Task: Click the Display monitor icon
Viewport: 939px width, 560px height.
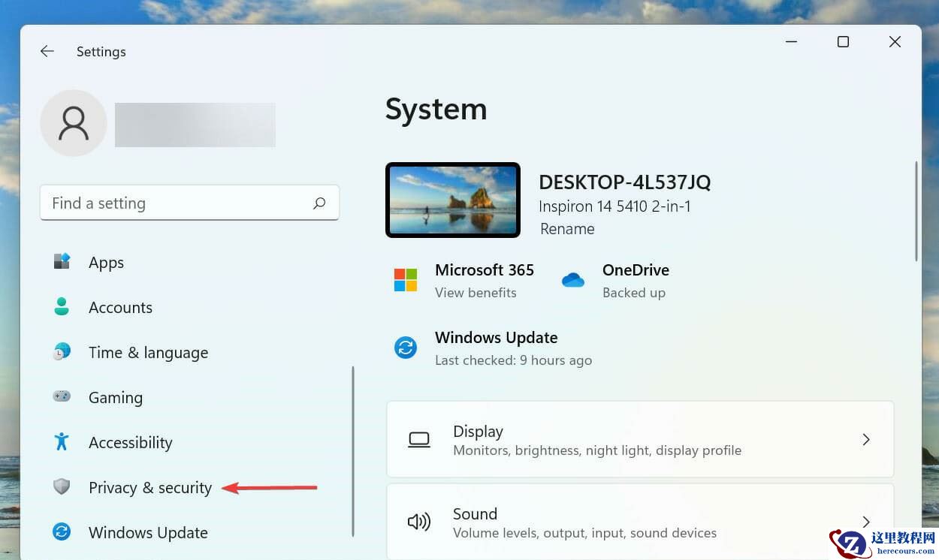Action: tap(418, 439)
